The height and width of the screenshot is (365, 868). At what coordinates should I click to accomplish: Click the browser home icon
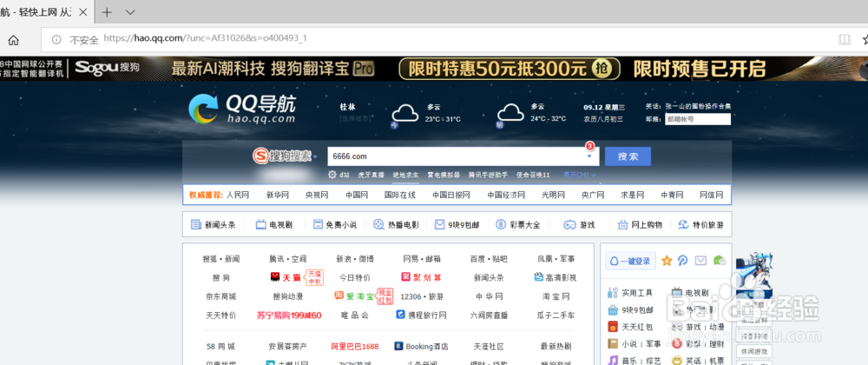(13, 40)
